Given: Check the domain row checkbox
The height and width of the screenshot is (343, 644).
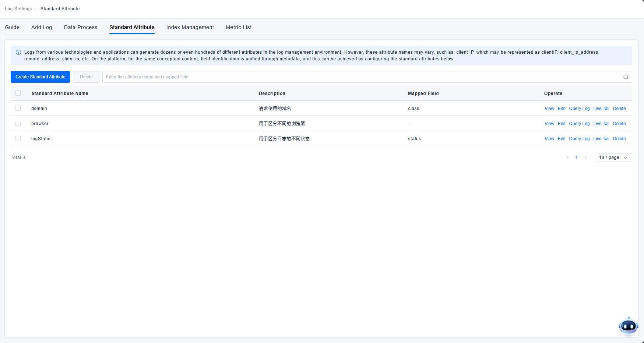Looking at the screenshot, I should (18, 108).
